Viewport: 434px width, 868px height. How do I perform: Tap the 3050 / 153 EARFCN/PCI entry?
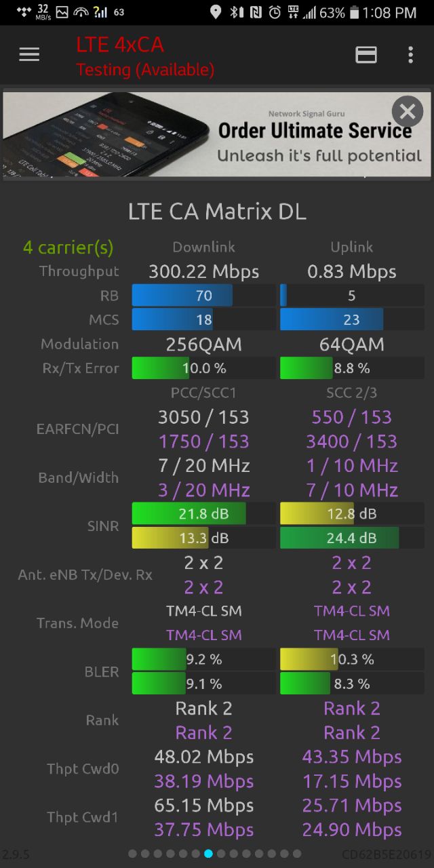(203, 417)
